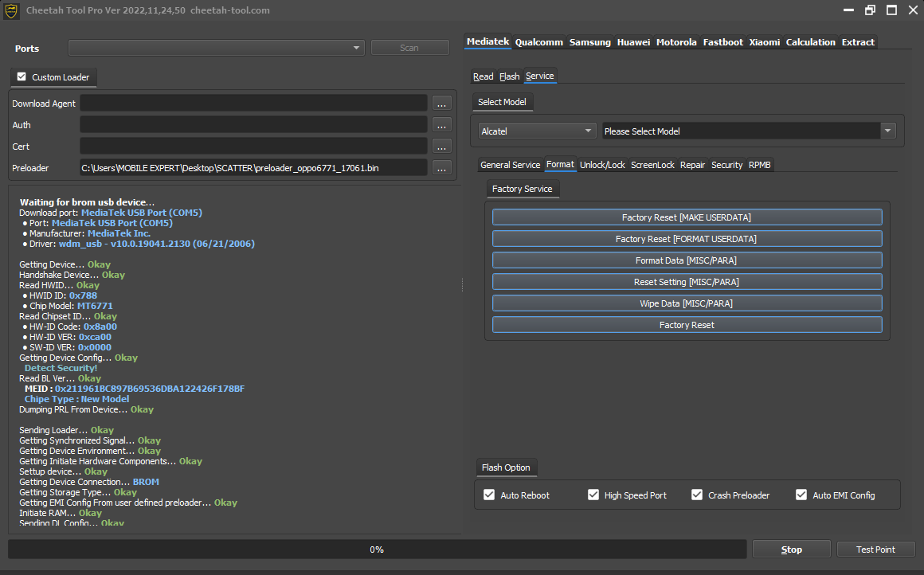This screenshot has width=924, height=575.
Task: Click the plain Factory Reset button
Action: [687, 325]
